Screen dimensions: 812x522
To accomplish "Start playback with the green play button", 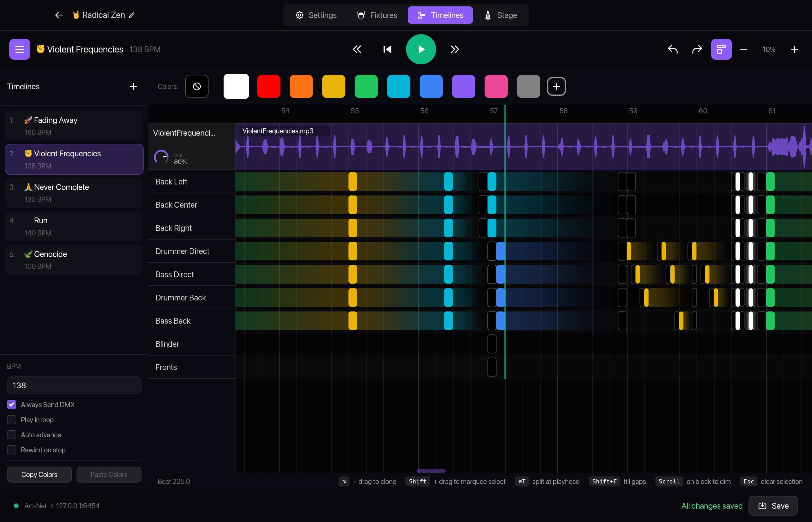I will pyautogui.click(x=421, y=50).
